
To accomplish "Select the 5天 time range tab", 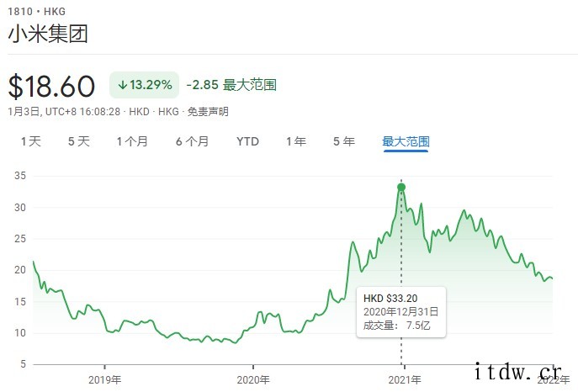I will (79, 141).
